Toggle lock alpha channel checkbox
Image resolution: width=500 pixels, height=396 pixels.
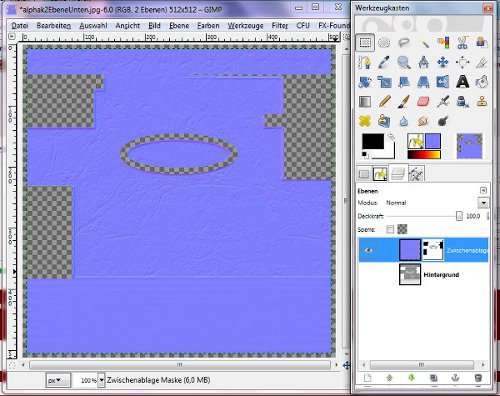click(403, 229)
